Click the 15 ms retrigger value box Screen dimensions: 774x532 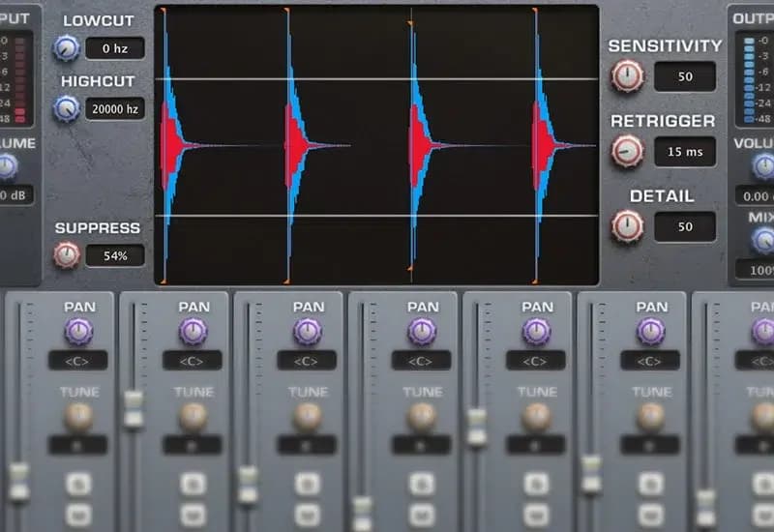point(684,151)
